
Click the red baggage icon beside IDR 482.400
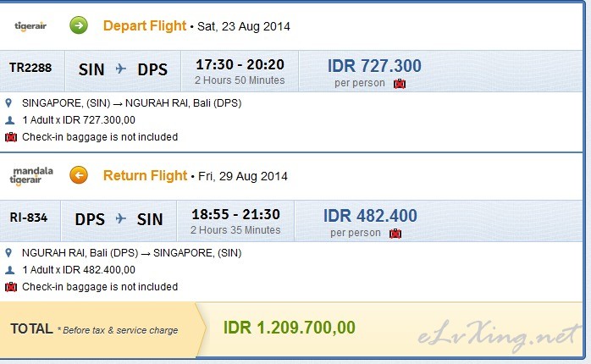coord(395,233)
